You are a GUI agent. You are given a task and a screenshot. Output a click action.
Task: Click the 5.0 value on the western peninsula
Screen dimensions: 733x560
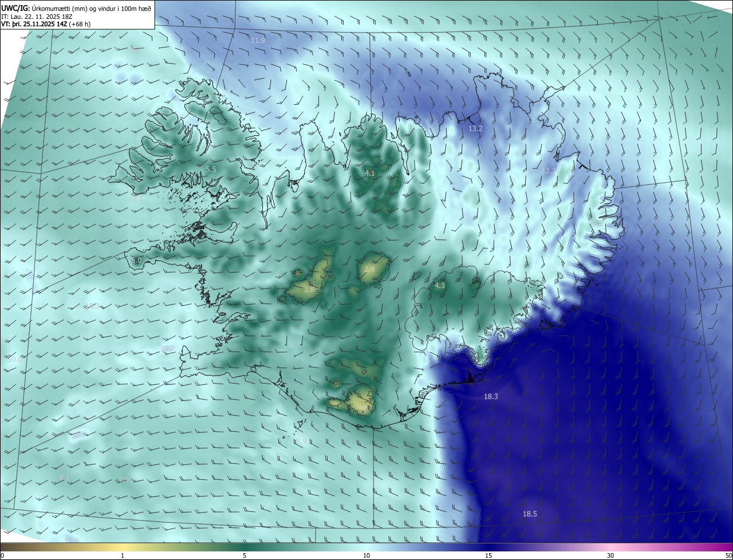pos(136,261)
